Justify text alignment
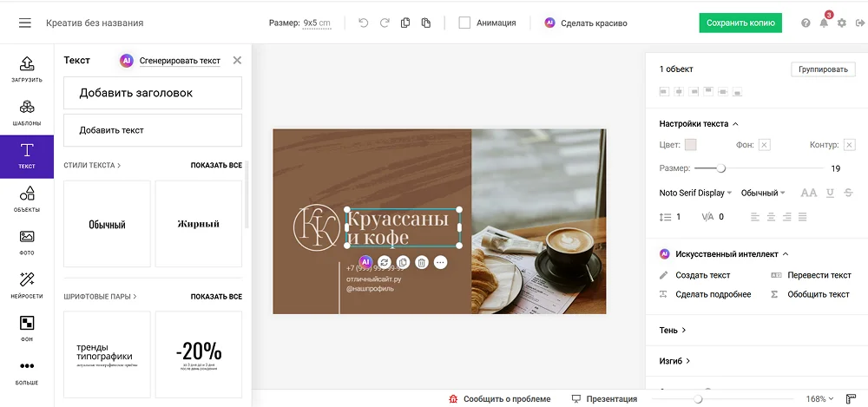This screenshot has height=407, width=868. coord(803,217)
